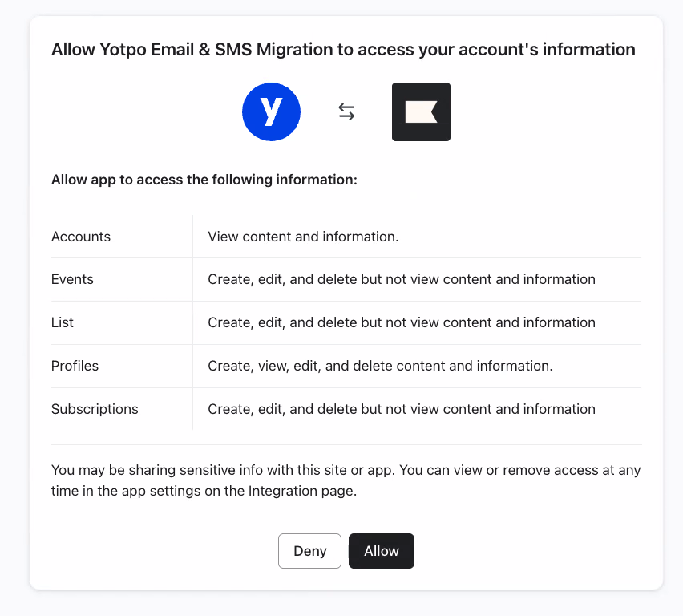This screenshot has height=616, width=683.
Task: Click the 'Allow Yotpo Email & SMS Migration' heading
Action: pos(343,50)
